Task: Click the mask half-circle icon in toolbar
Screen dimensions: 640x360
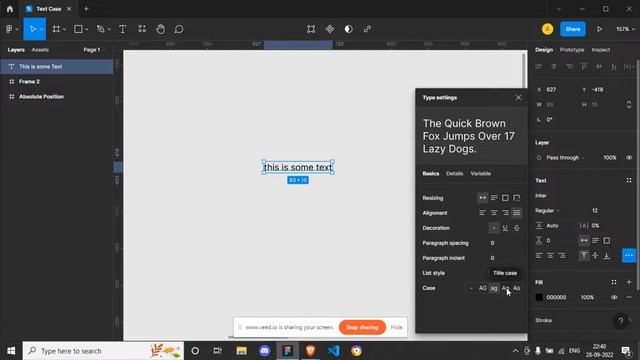Action: pyautogui.click(x=349, y=29)
